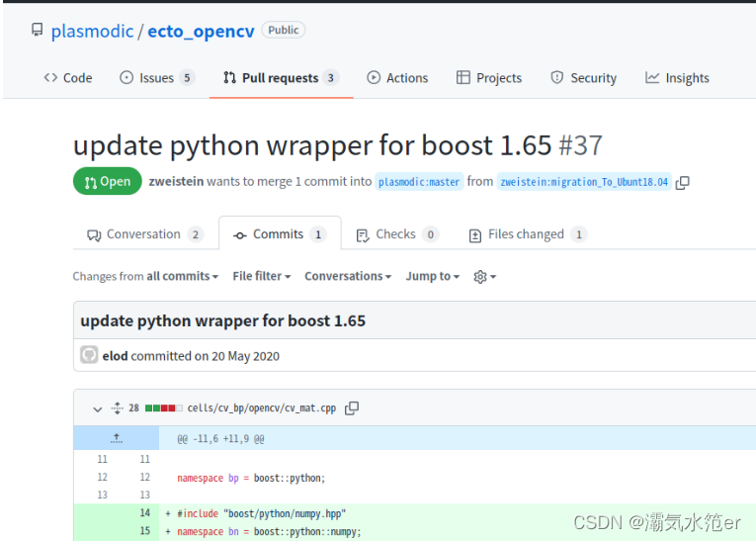
Task: Go to the Actions tab
Action: [x=397, y=78]
